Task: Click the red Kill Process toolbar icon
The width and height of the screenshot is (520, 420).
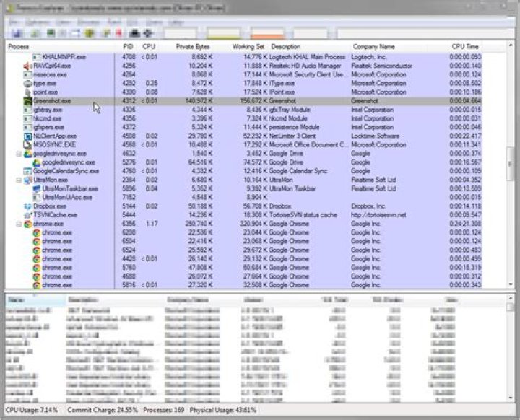Action: tap(118, 33)
